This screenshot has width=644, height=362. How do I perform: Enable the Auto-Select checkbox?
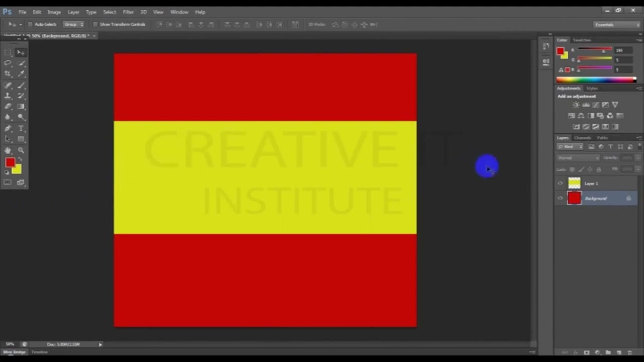30,24
